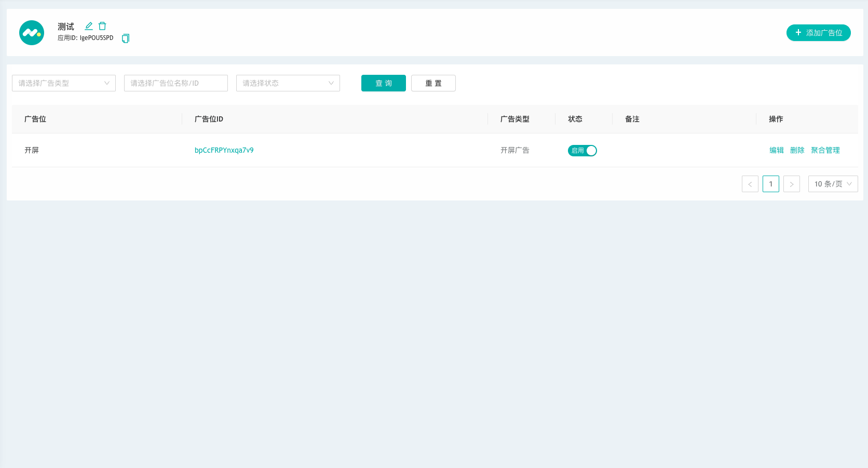Toggle the 启用 status switch for 开屏
Viewport: 868px width, 468px height.
tap(582, 151)
